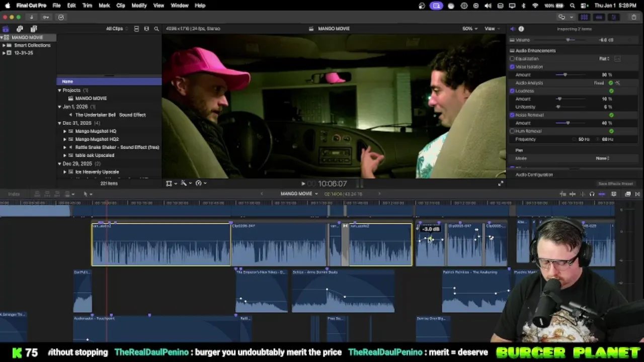Toggle audio skimming headphones icon
The width and height of the screenshot is (644, 362).
(x=592, y=194)
